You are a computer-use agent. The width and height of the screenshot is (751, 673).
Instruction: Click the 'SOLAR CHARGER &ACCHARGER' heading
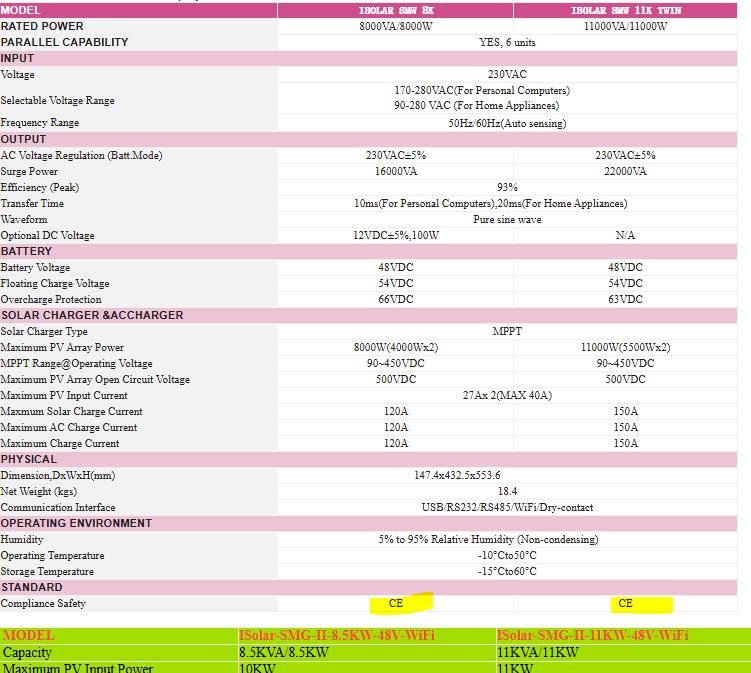tap(92, 315)
